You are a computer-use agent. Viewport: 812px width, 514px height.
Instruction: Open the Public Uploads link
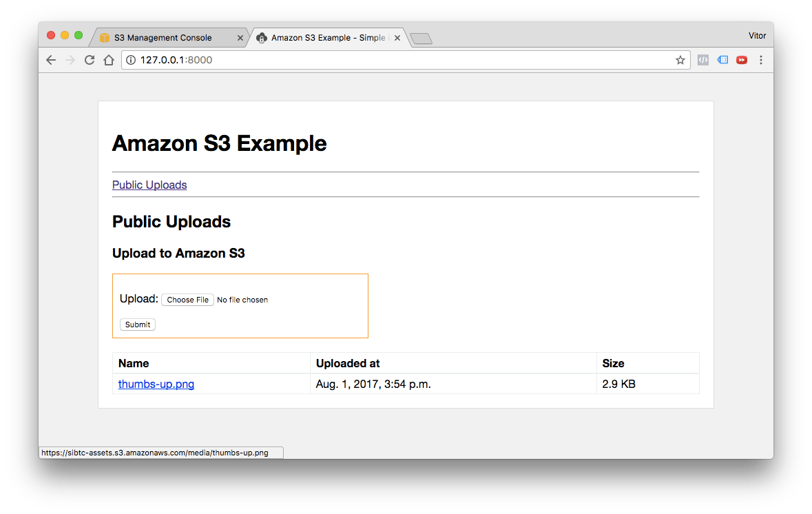149,185
